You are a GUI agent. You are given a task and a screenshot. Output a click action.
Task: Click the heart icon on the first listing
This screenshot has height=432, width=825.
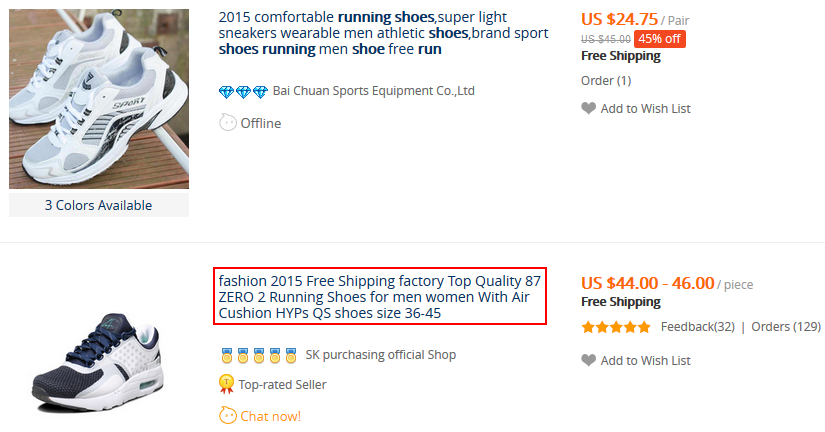(588, 108)
